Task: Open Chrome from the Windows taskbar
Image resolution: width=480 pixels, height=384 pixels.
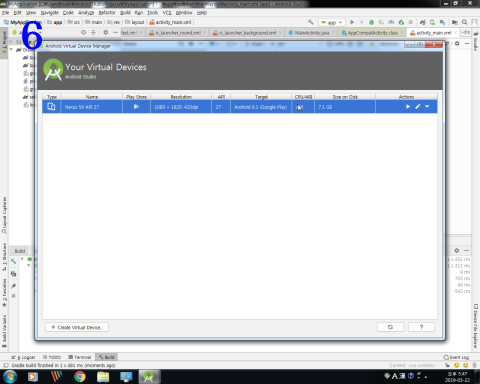Action: [80, 377]
